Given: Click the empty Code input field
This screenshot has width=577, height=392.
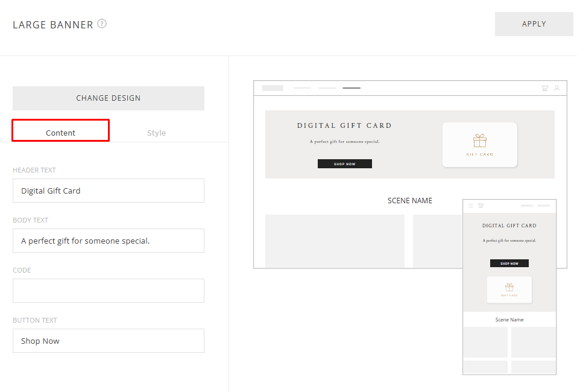Looking at the screenshot, I should [x=109, y=291].
